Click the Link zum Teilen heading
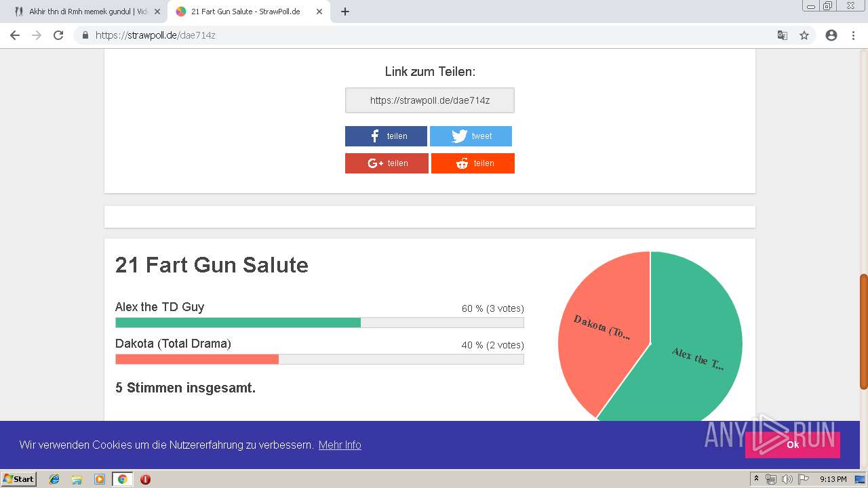This screenshot has height=488, width=868. [430, 72]
